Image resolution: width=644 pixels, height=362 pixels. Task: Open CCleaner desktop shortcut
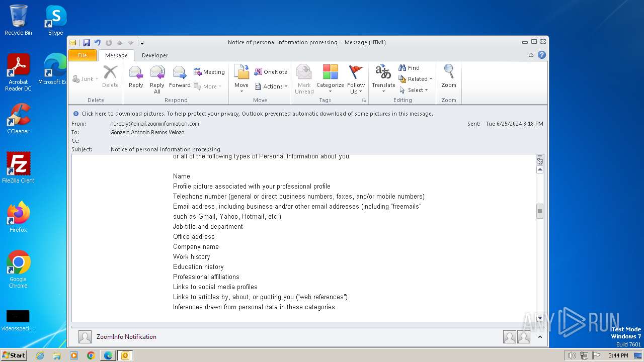point(18,119)
